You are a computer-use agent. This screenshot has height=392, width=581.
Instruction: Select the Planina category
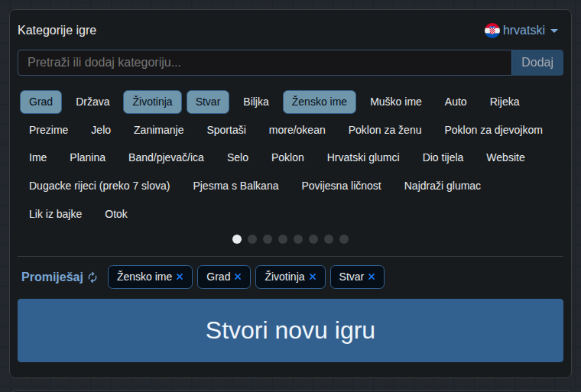click(87, 158)
